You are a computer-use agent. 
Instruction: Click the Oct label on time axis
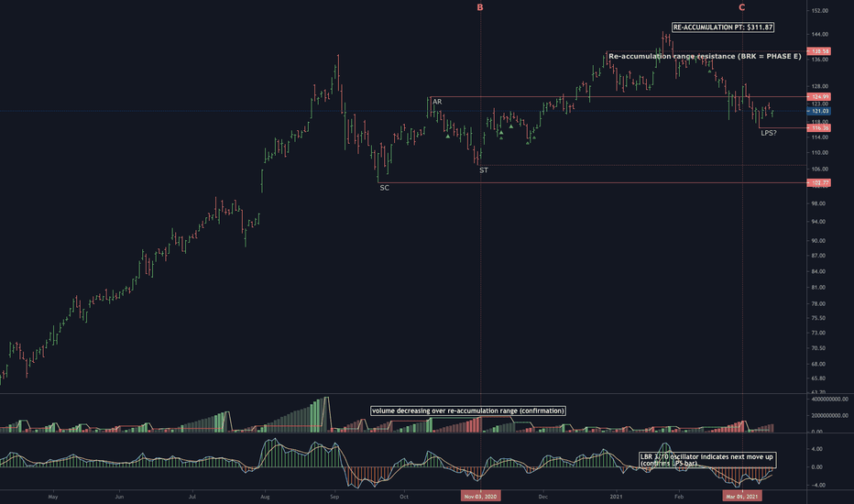[x=403, y=497]
